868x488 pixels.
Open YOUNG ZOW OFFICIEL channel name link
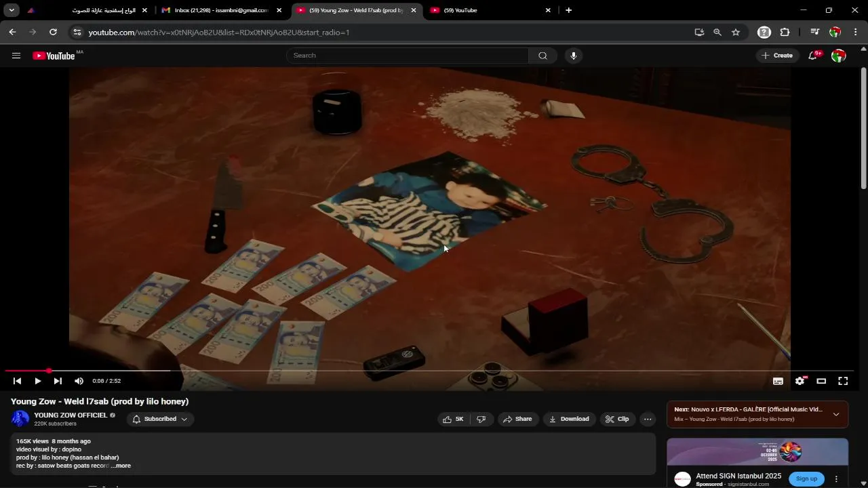[x=71, y=415]
